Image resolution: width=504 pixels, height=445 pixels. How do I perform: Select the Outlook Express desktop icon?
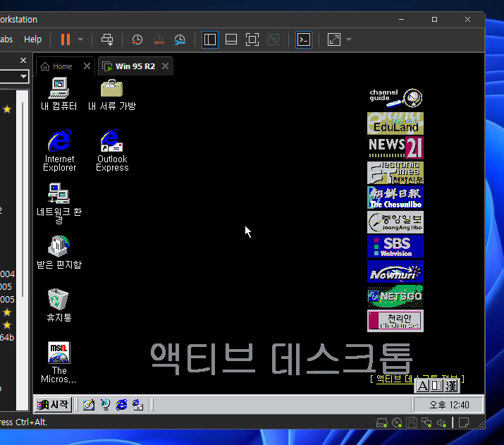(x=112, y=150)
